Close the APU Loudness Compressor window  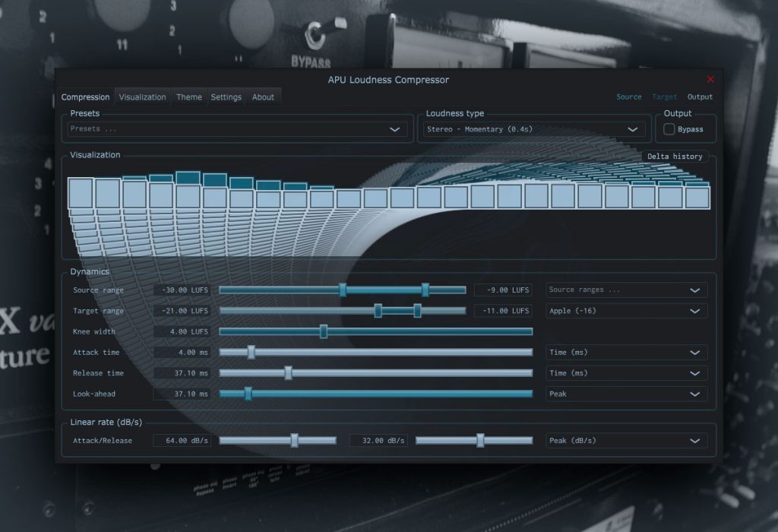point(710,79)
